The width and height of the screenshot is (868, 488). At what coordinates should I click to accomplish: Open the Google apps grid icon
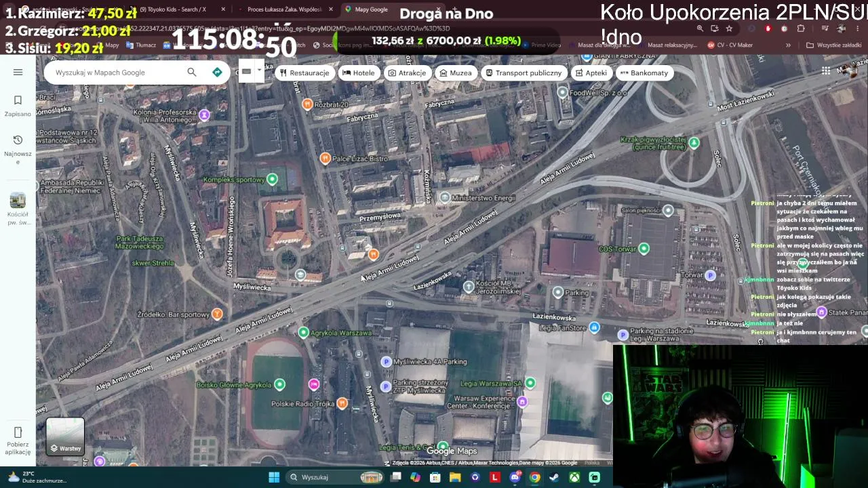[x=826, y=71]
